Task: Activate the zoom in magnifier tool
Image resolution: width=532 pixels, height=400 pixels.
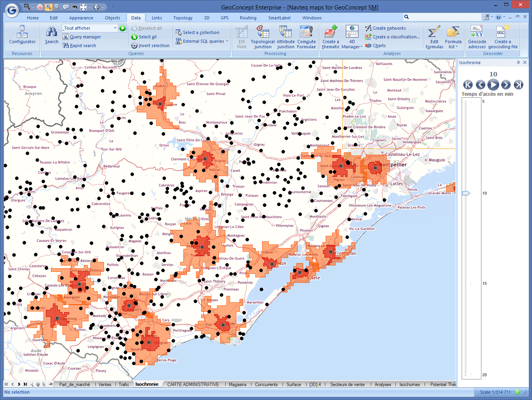Action: [48, 7]
